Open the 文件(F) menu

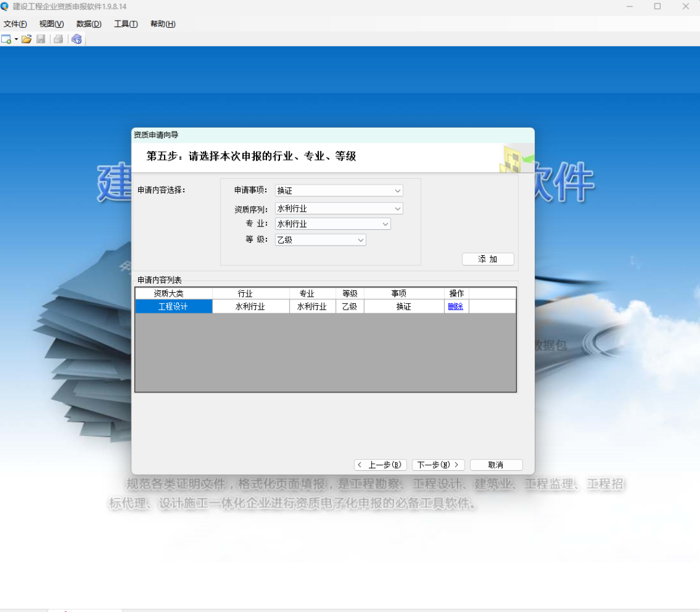click(16, 24)
